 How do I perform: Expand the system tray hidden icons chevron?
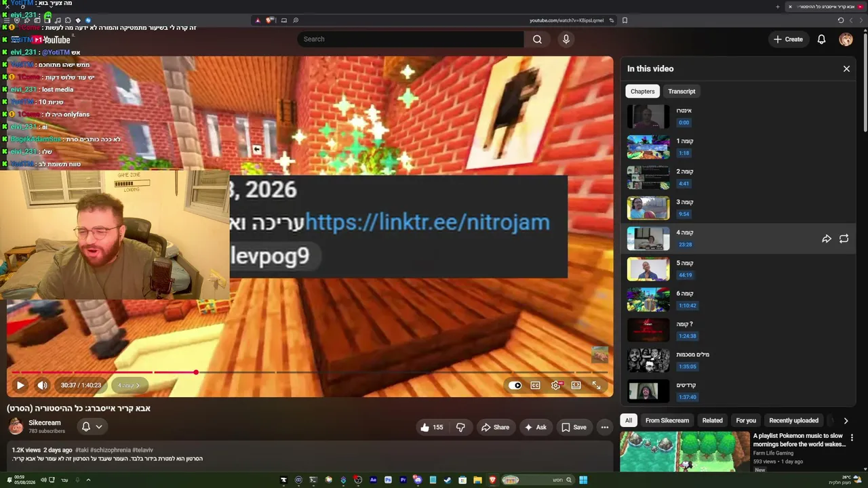[88, 480]
